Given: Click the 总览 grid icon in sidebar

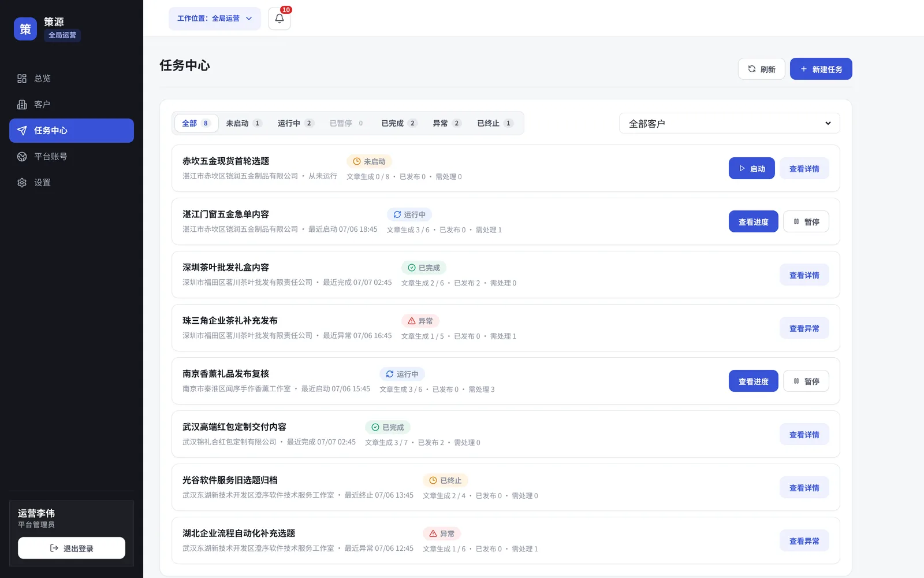Looking at the screenshot, I should 22,79.
